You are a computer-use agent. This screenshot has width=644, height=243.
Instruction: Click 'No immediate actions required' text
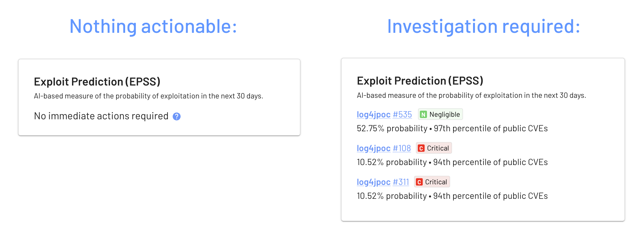tap(101, 116)
